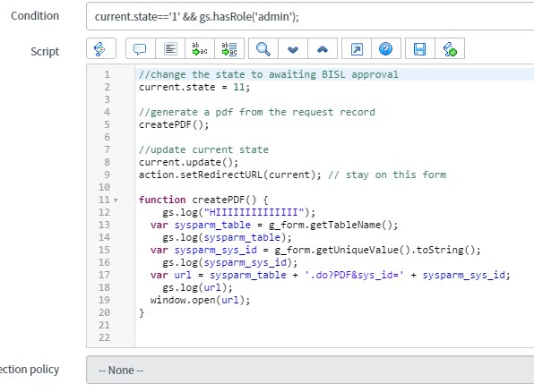Collapse the createPDF function fold arrow
The height and width of the screenshot is (392, 534).
tap(116, 200)
